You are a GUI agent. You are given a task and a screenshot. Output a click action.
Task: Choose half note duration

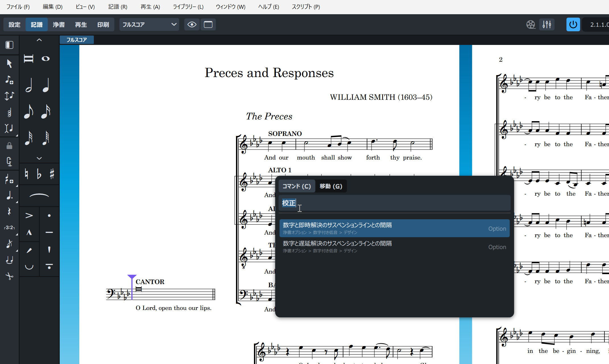(29, 85)
